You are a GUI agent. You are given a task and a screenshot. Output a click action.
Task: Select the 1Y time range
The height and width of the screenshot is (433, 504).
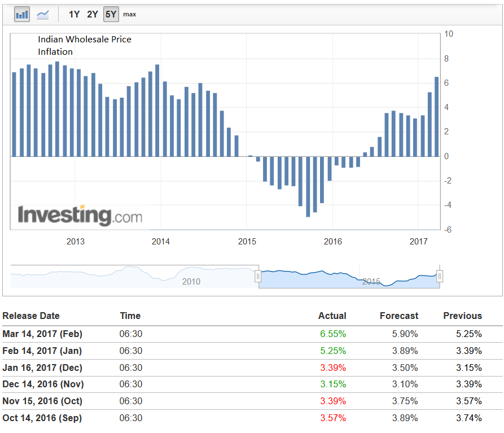(x=74, y=15)
